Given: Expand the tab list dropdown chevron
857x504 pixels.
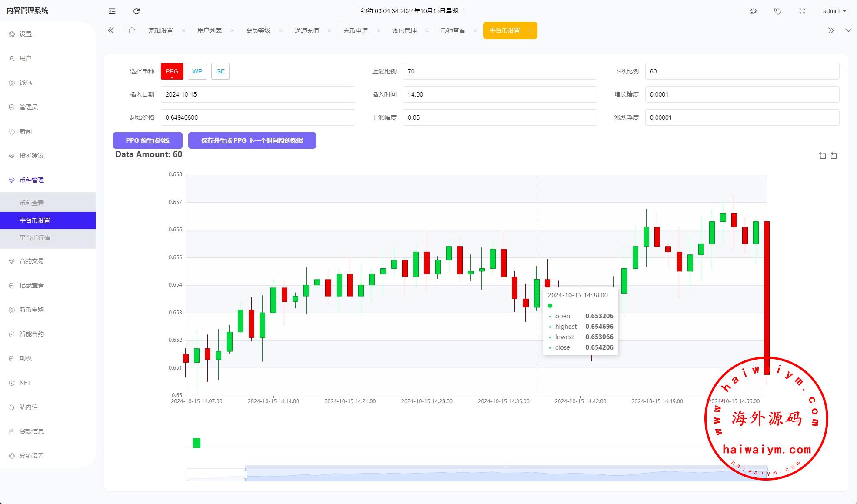Looking at the screenshot, I should tap(848, 30).
